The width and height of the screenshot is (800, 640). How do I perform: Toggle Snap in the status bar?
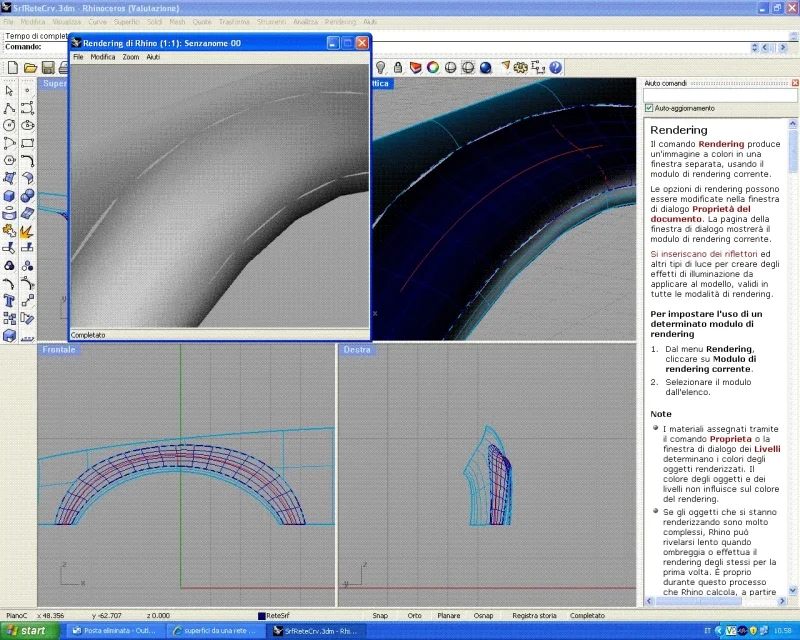tap(380, 616)
